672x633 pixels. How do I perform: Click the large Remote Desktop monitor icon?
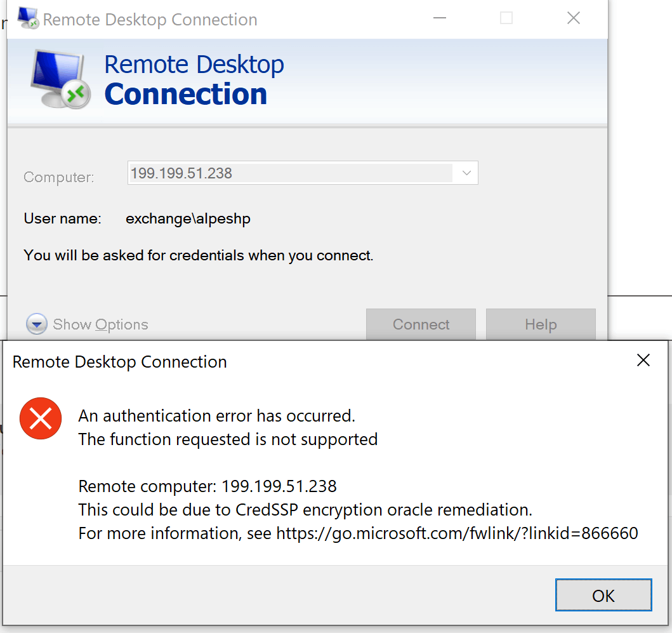61,79
